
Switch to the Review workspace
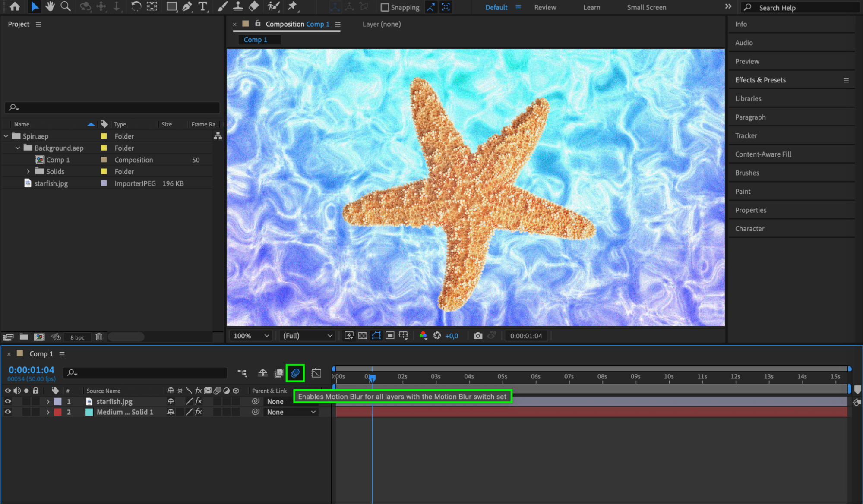tap(545, 7)
